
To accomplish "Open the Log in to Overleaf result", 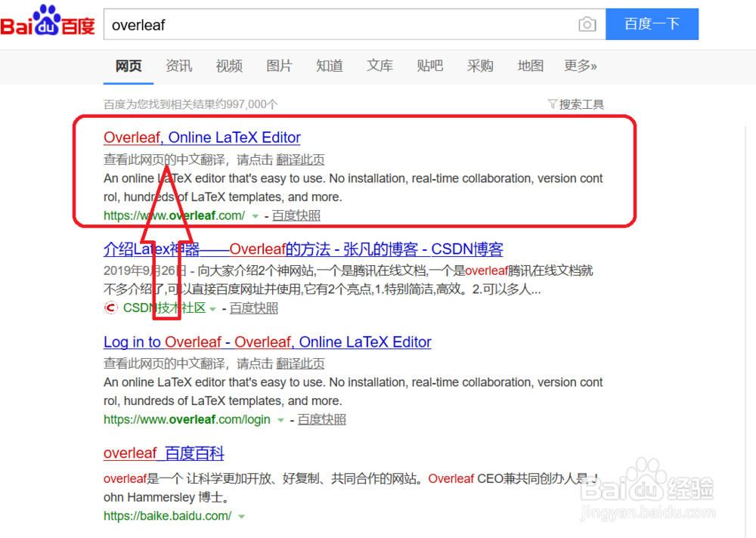I will 267,342.
